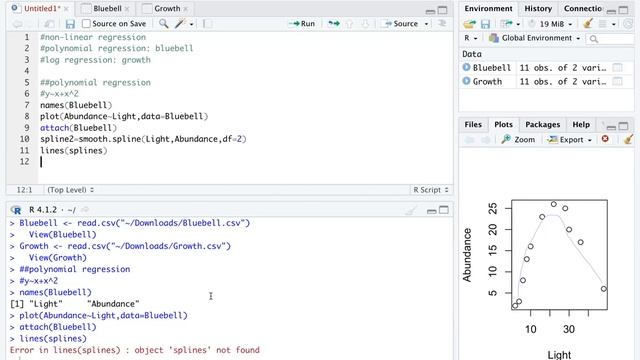Viewport: 640px width, 360px height.
Task: Minimize the source editor pane
Action: click(x=430, y=10)
